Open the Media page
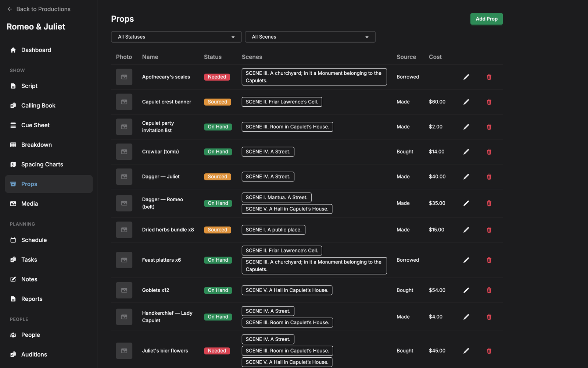588x368 pixels. [x=49, y=204]
